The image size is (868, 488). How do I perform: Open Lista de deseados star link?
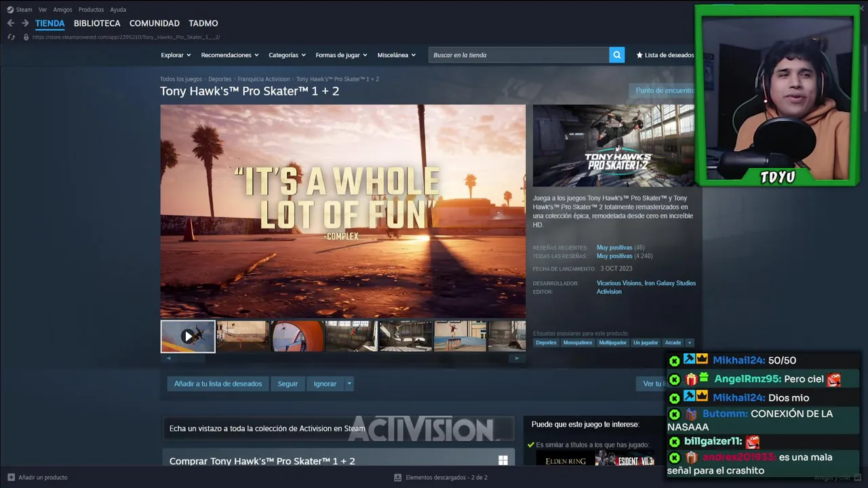(665, 55)
